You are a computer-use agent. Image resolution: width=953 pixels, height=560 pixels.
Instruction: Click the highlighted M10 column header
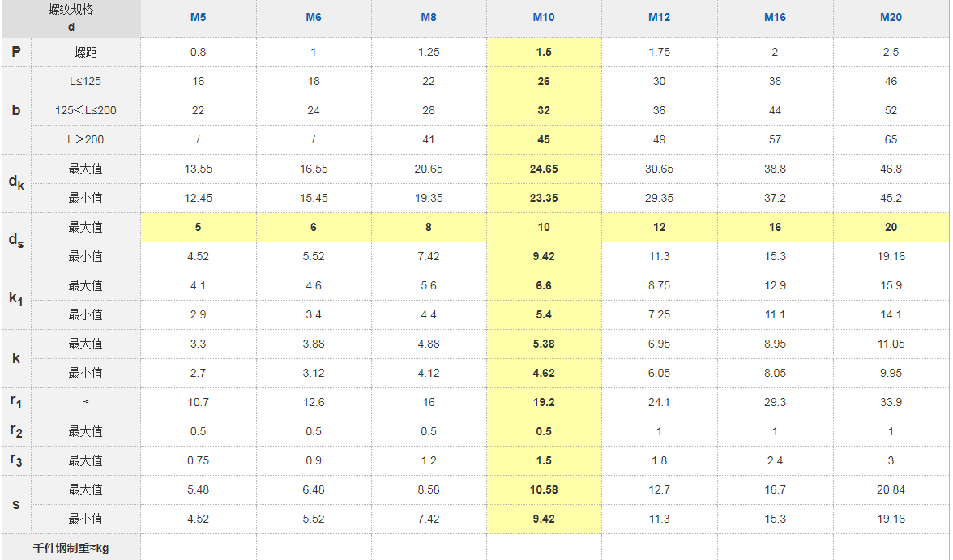(544, 17)
